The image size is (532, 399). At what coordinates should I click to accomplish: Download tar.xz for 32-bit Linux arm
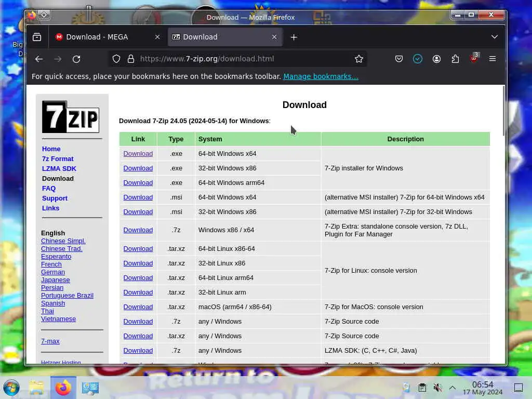pos(138,292)
